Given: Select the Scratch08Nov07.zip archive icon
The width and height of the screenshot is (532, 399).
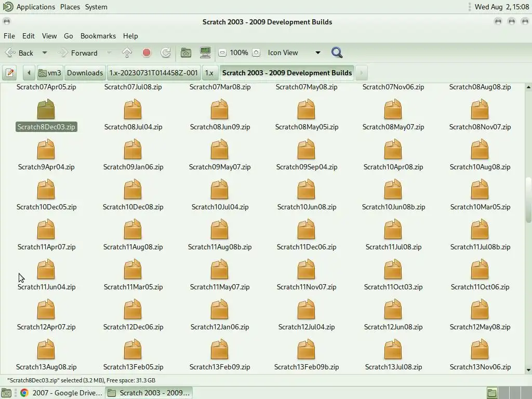Looking at the screenshot, I should 480,109.
